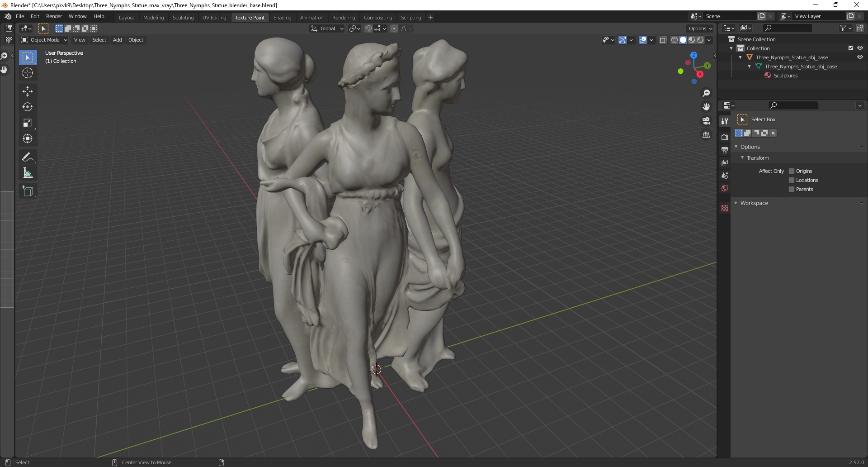Screen dimensions: 868x467
Task: Enable the Parents checkbox
Action: (x=792, y=189)
